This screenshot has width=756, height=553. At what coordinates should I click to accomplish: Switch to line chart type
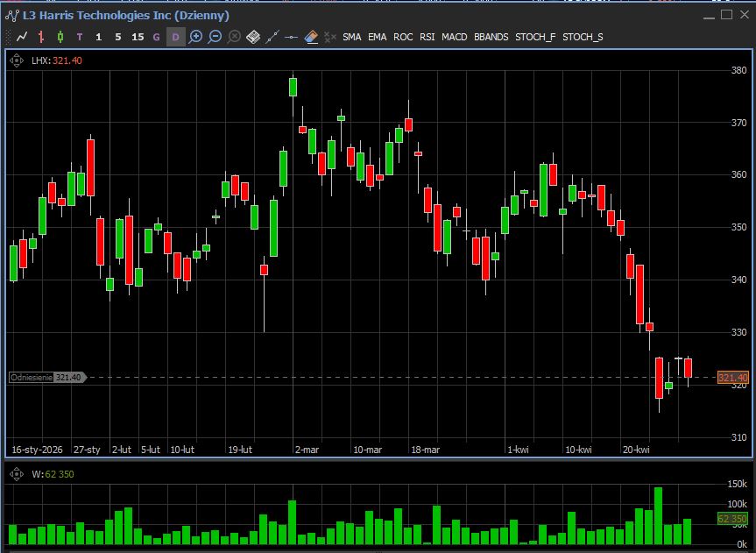point(22,37)
